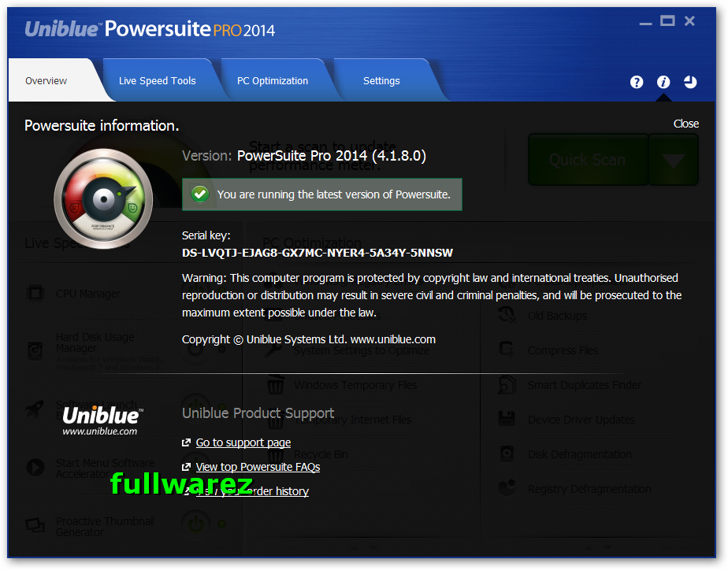Click the Uniblue Product Support heading

(x=258, y=413)
